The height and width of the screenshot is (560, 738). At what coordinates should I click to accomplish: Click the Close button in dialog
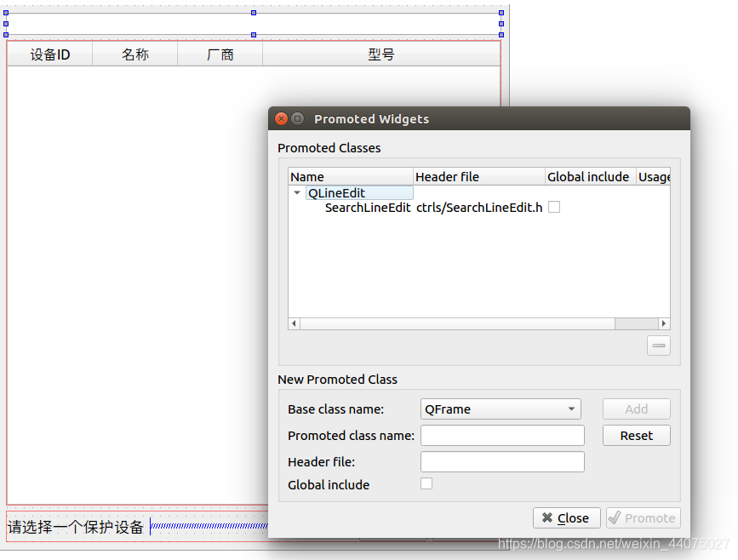(x=567, y=517)
